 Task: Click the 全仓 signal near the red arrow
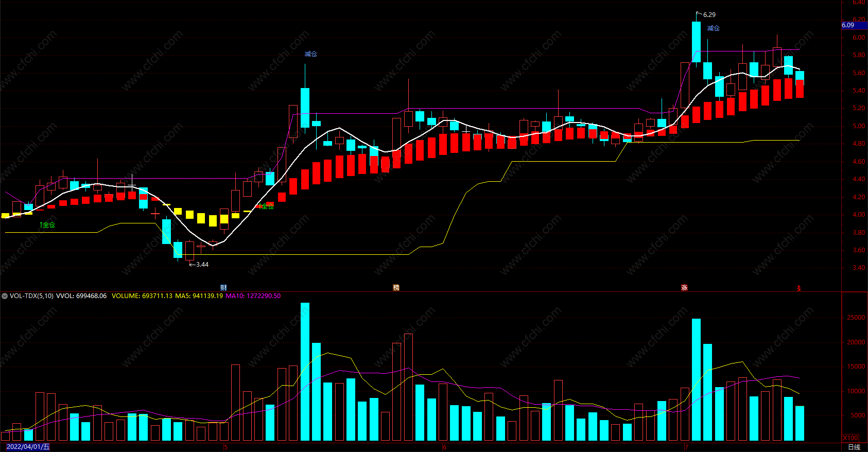267,206
